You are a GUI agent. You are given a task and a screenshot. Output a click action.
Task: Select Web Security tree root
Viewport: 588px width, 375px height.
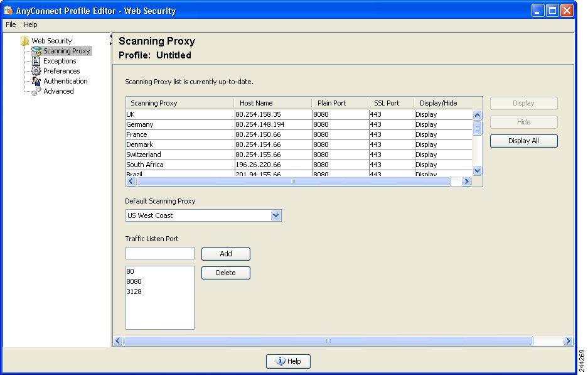[x=51, y=41]
